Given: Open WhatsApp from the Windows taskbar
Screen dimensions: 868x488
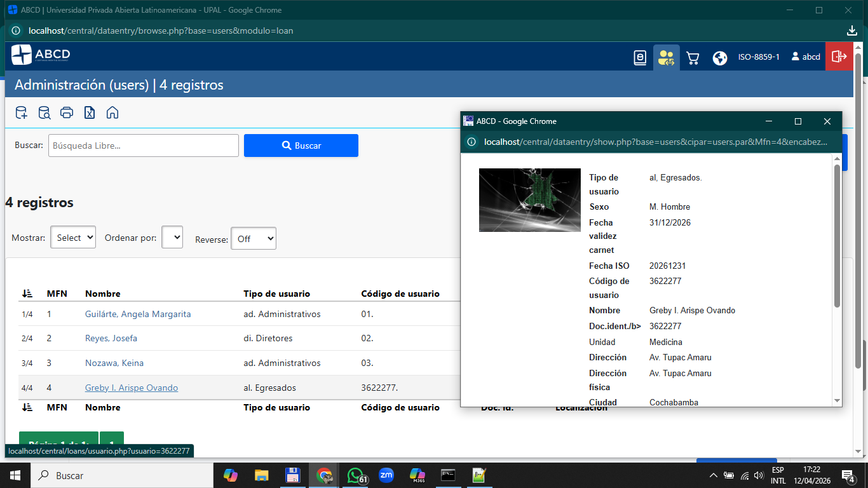Looking at the screenshot, I should [355, 475].
